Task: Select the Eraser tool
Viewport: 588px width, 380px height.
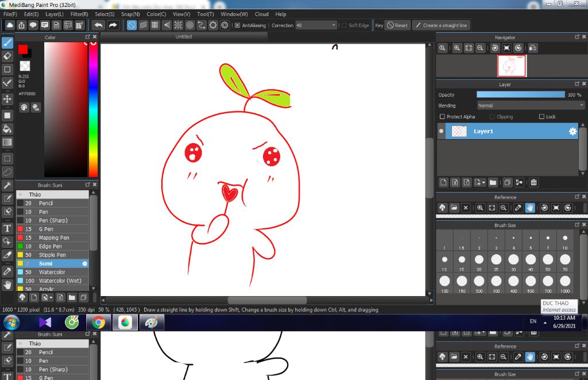Action: (7, 56)
